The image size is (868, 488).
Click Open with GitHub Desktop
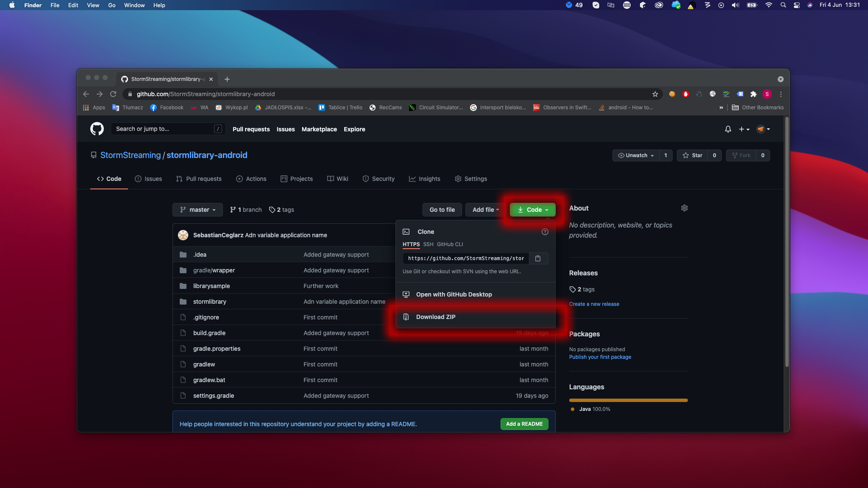[x=475, y=294]
